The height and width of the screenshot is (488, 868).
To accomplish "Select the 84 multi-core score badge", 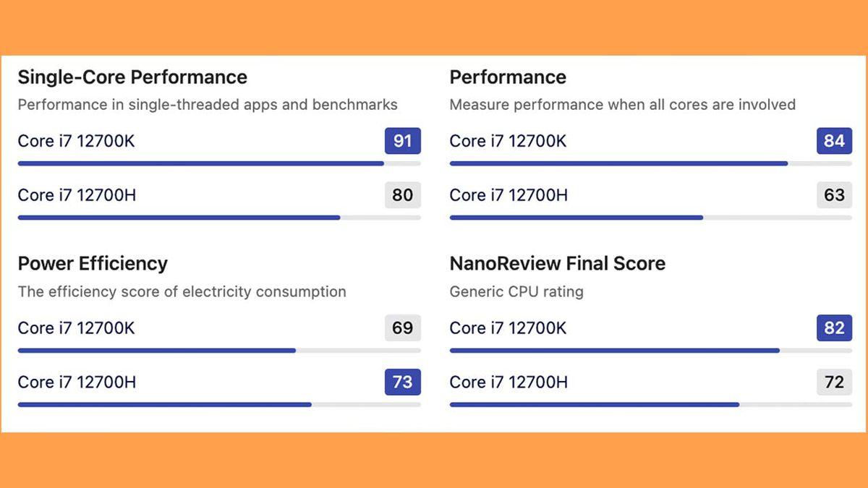I will 834,141.
